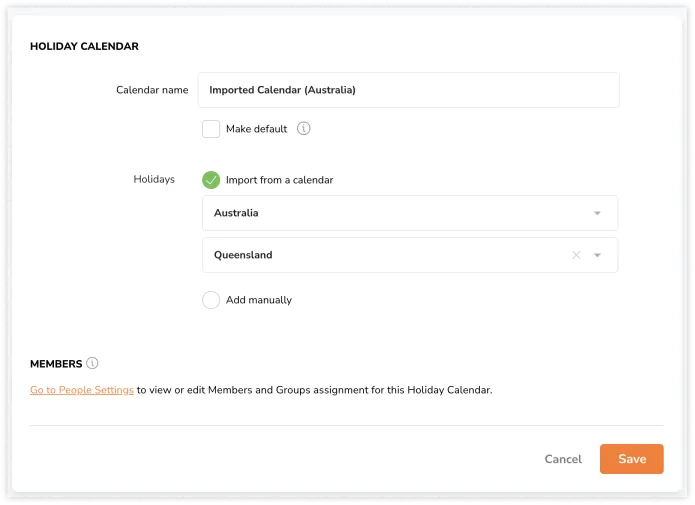The height and width of the screenshot is (505, 695).
Task: Select the Add manually radio button
Action: [x=211, y=300]
